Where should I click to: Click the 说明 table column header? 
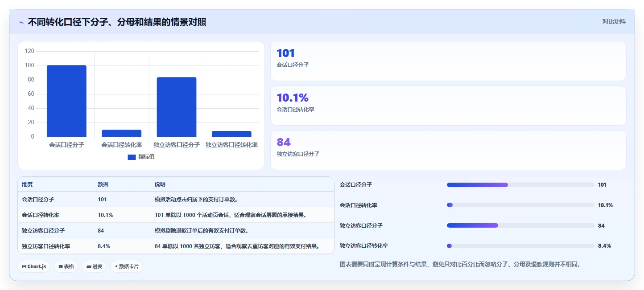(x=160, y=184)
